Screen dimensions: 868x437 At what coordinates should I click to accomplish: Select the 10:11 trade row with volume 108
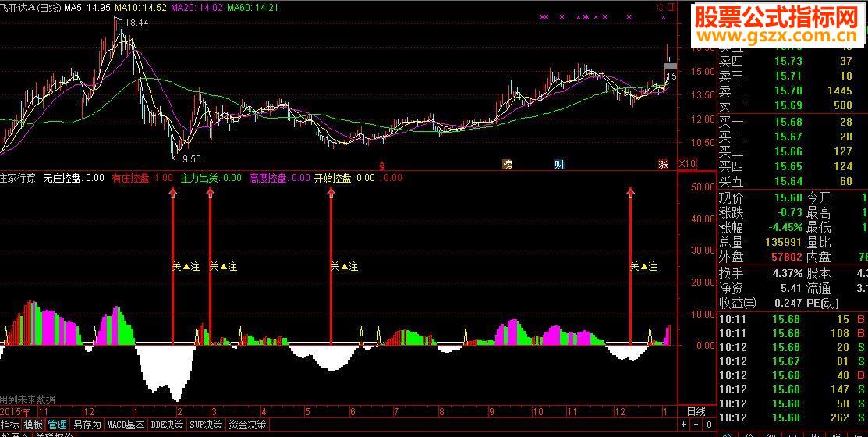pos(792,333)
